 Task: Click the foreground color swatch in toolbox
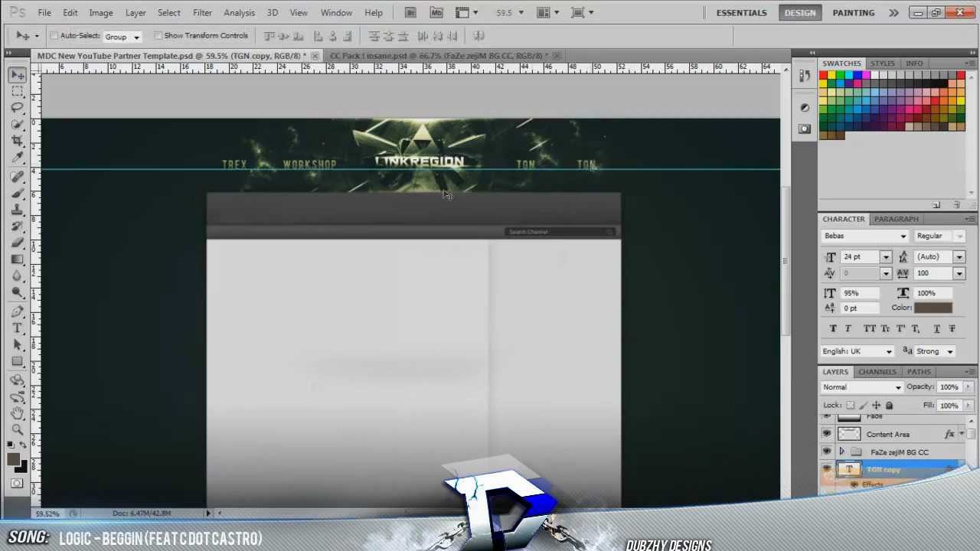point(14,459)
